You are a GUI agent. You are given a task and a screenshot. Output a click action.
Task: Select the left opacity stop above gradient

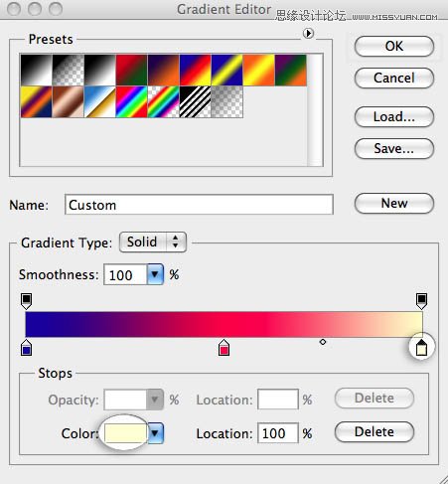tap(26, 301)
